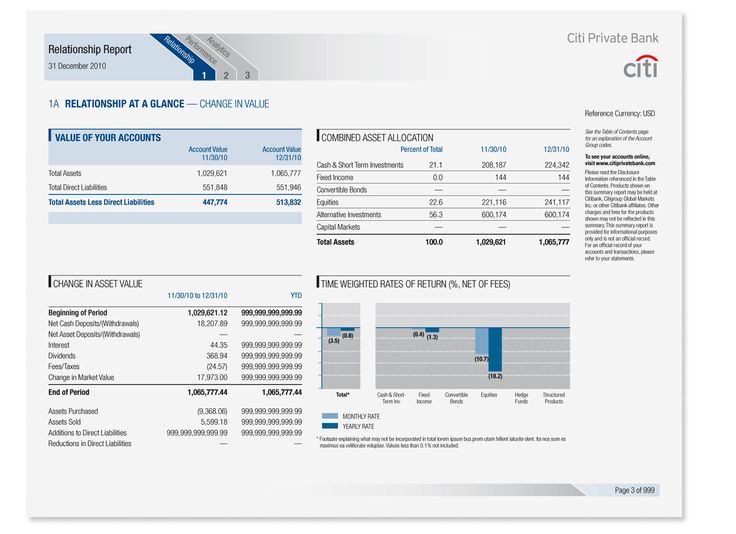Click the Percent of Total column header
Image resolution: width=736 pixels, height=534 pixels.
pyautogui.click(x=421, y=149)
